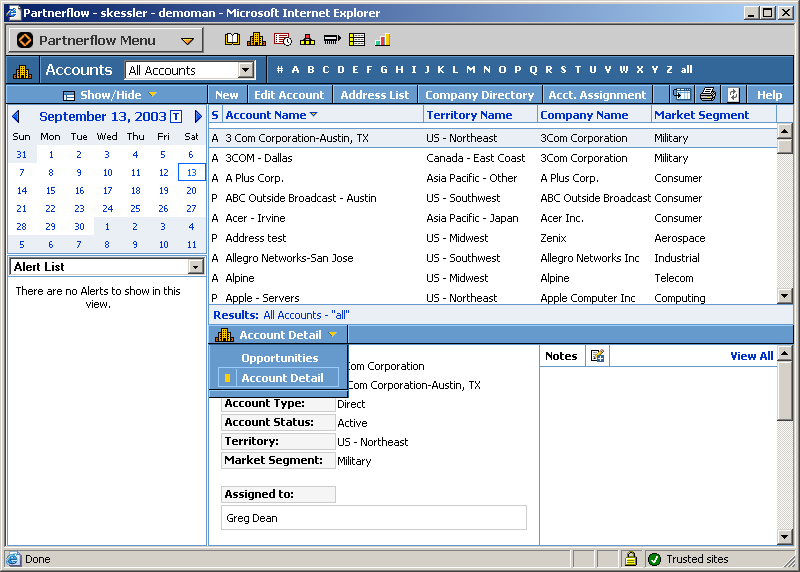Click the Help button
Screen dimensions: 800x572
(769, 95)
